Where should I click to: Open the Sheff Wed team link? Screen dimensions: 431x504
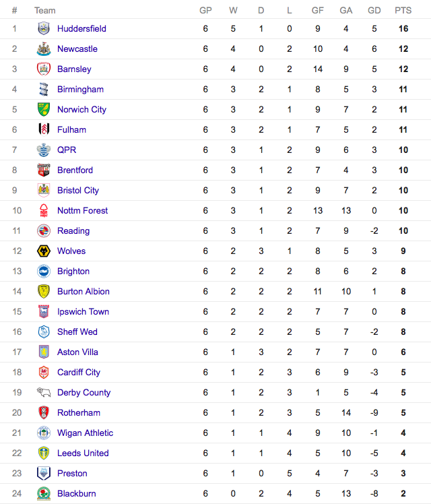point(77,332)
